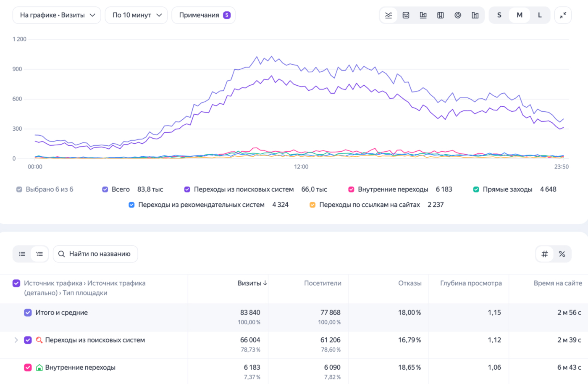Uncheck 'Внутренние переходы' in the chart legend

351,189
